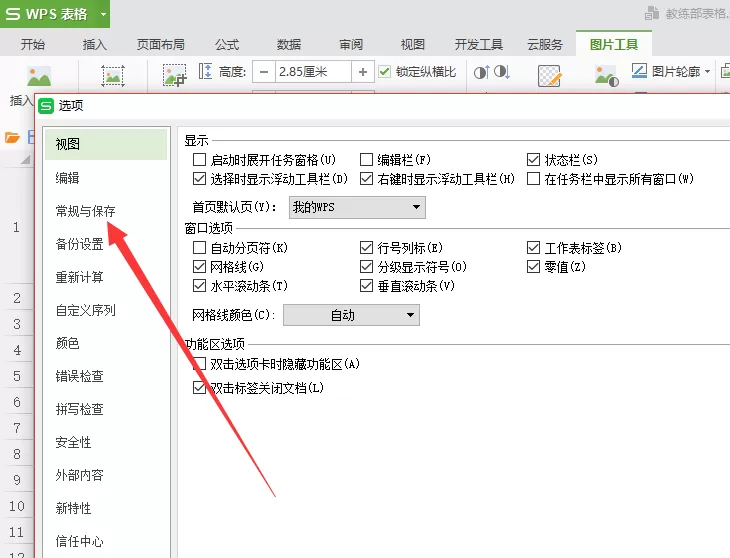Screen dimensions: 730x558
Task: Switch to the 审阅 tab
Action: 351,45
